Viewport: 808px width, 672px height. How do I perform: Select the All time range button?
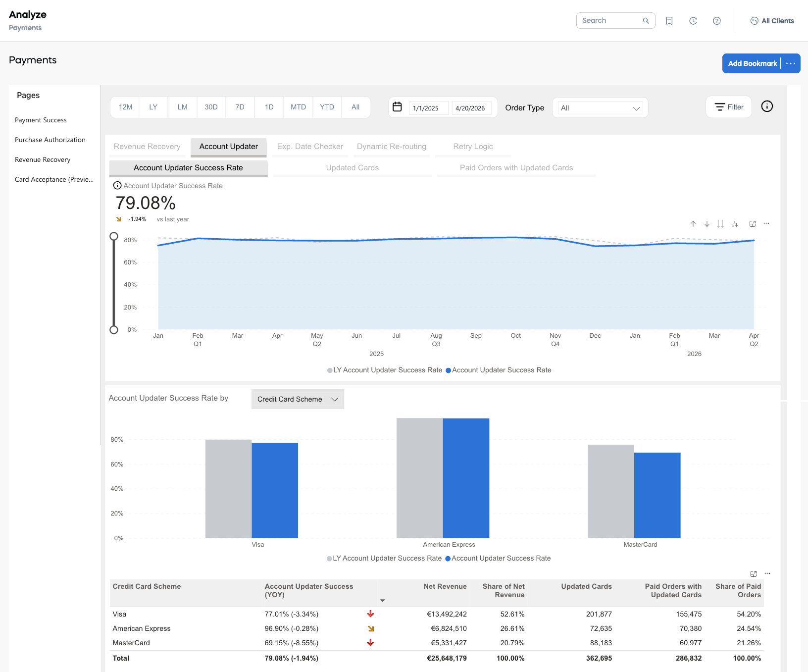point(355,107)
